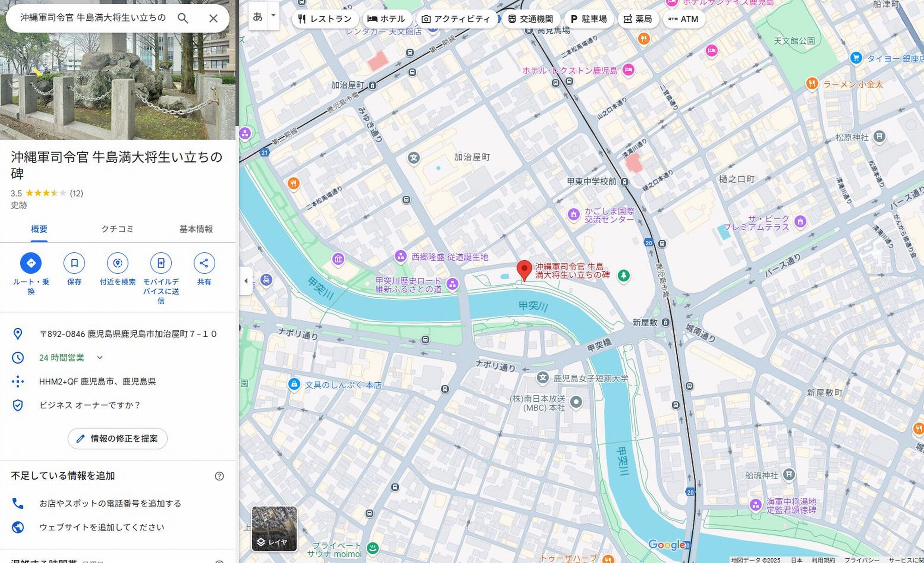
Task: Click ホテル・レクストン鹿児島 hotel icon
Action: pyautogui.click(x=628, y=70)
